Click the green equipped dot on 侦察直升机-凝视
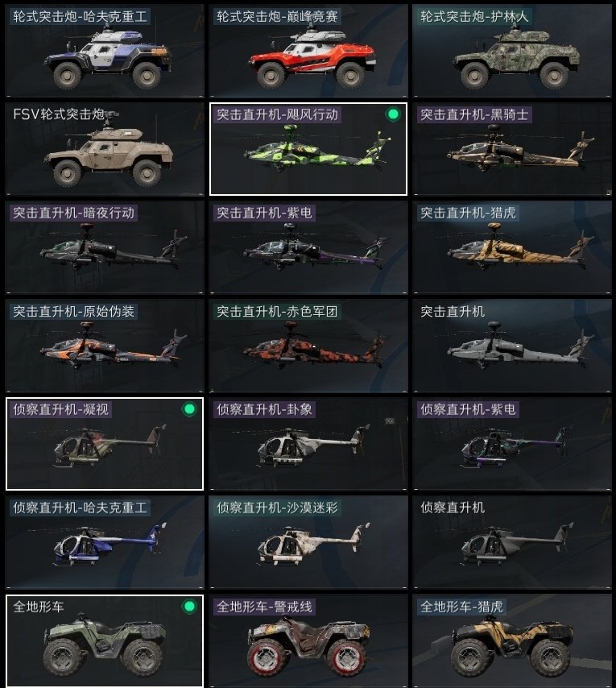The image size is (616, 688). click(189, 409)
